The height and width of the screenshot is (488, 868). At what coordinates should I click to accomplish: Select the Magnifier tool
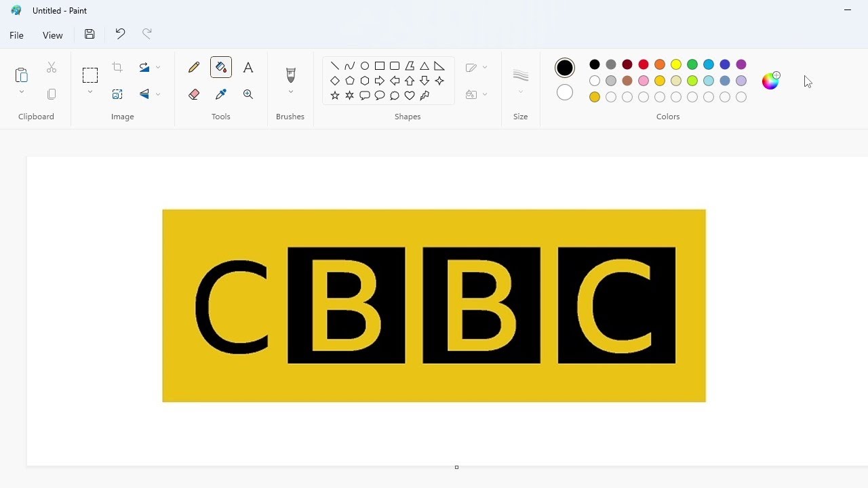click(248, 94)
